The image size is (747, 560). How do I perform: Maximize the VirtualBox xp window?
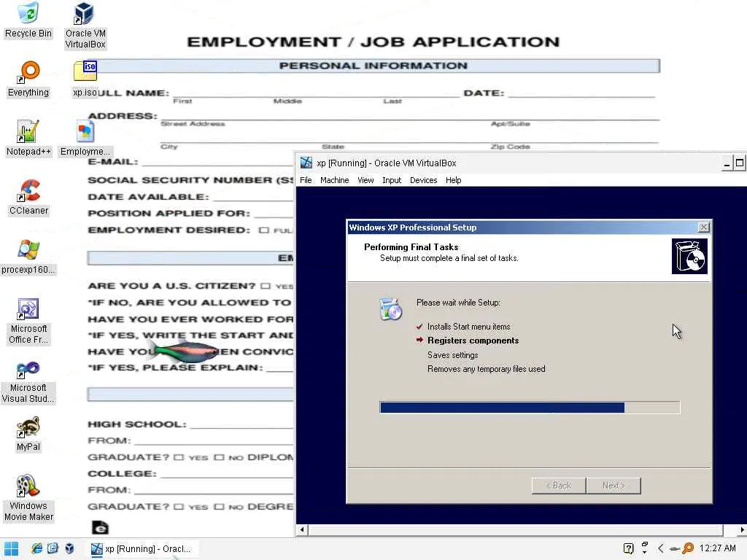coord(740,163)
